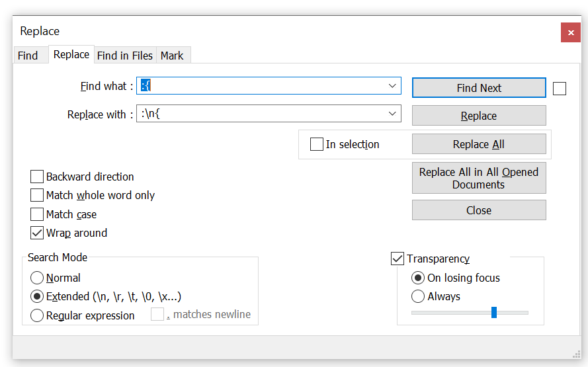The width and height of the screenshot is (588, 367).
Task: Click the Find Next button
Action: click(x=478, y=88)
